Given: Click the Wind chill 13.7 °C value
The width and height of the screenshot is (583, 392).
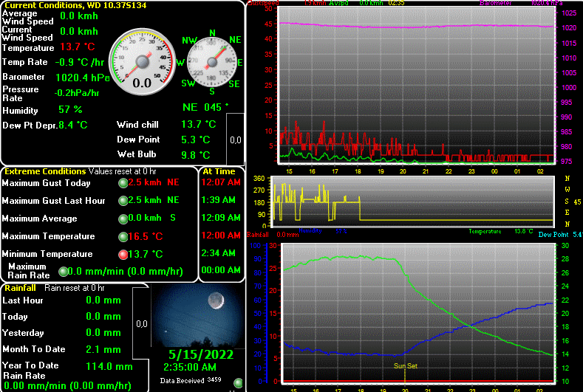Looking at the screenshot, I should (x=199, y=124).
